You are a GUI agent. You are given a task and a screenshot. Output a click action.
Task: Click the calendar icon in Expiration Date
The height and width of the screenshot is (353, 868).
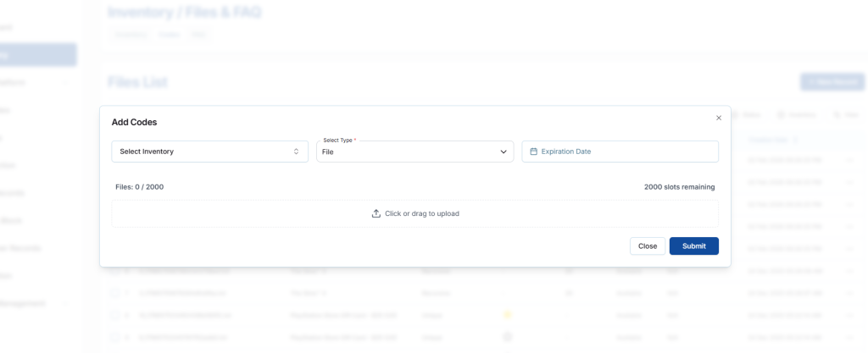point(533,152)
